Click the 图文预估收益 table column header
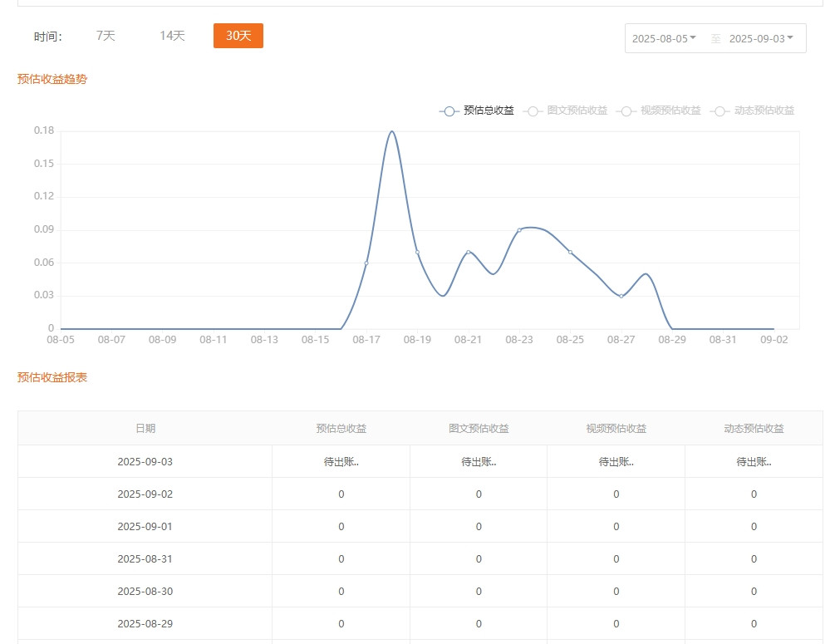 point(479,428)
